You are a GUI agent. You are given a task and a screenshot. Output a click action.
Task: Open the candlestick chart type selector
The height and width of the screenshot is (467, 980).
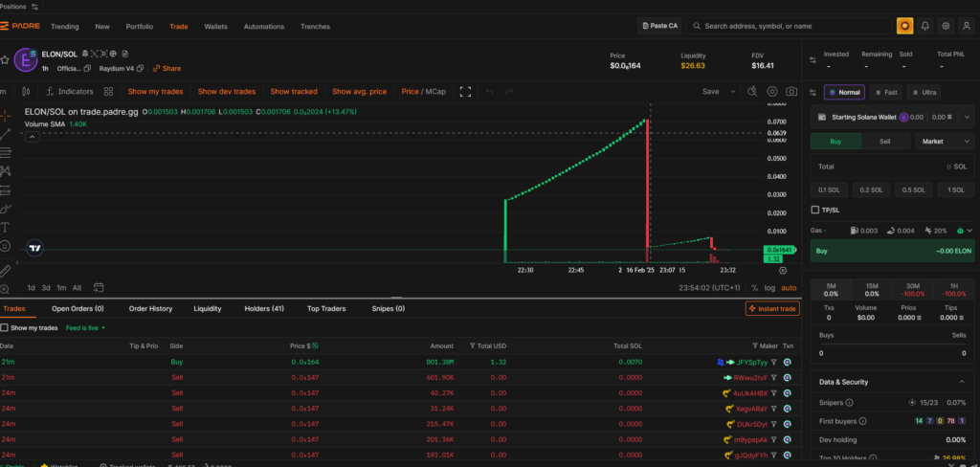point(26,91)
